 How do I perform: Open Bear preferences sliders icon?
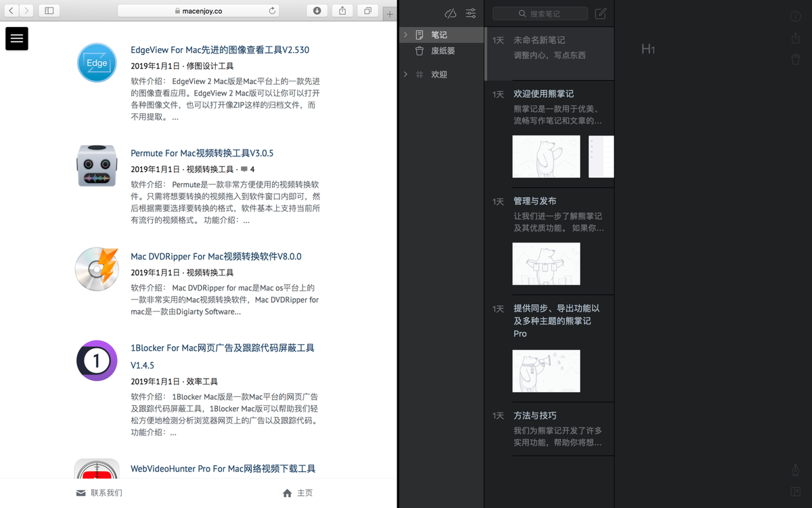point(471,14)
